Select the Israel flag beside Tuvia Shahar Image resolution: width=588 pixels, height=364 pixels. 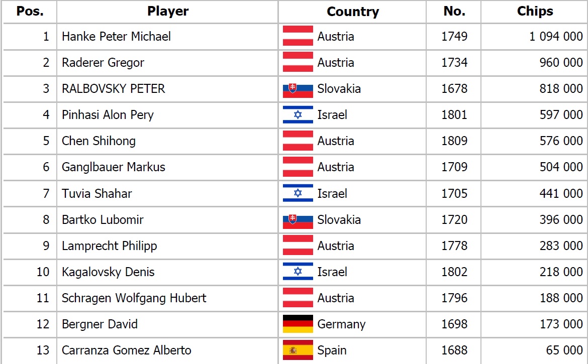(x=298, y=193)
